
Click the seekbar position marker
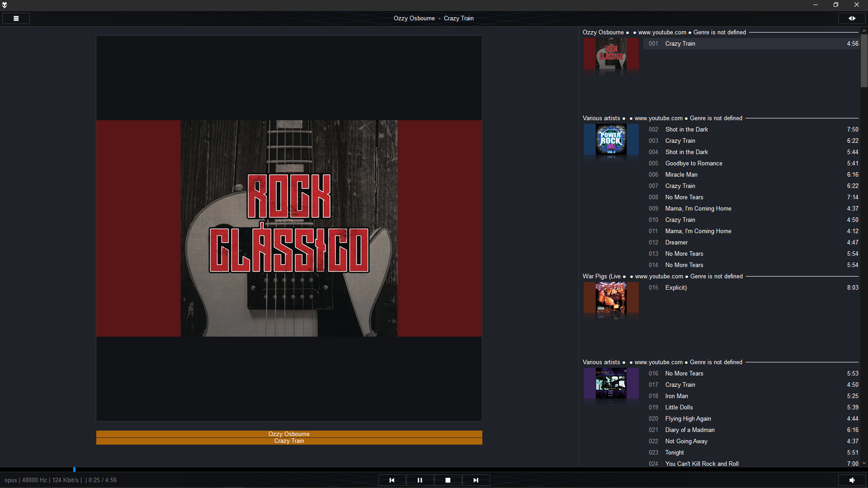74,469
